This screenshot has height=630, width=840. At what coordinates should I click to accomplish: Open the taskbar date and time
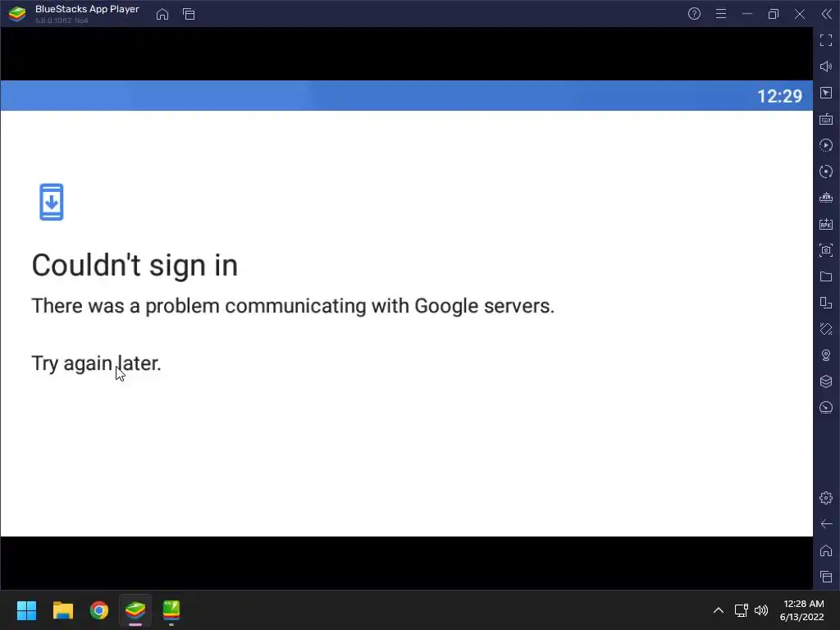(x=802, y=610)
